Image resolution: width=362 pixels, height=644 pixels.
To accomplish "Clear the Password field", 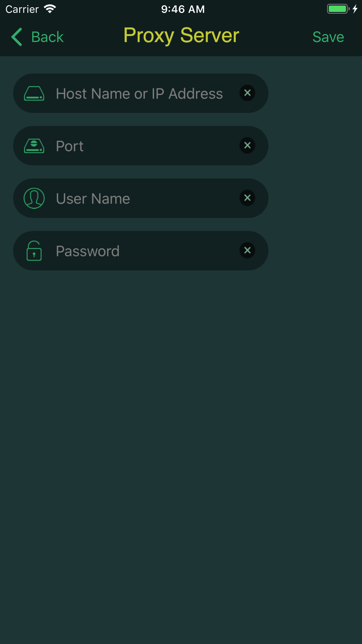I will click(x=247, y=251).
